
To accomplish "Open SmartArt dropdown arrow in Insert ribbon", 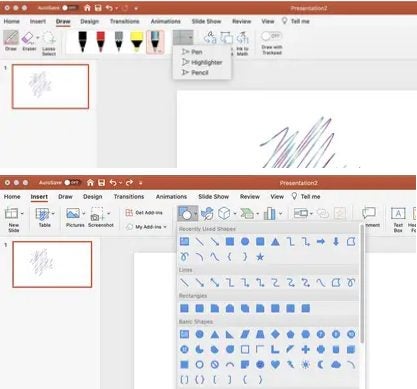I will (x=258, y=213).
